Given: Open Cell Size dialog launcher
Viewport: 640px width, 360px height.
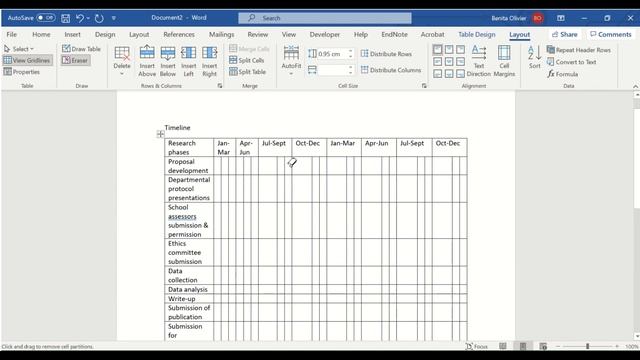Looking at the screenshot, I should (x=424, y=86).
